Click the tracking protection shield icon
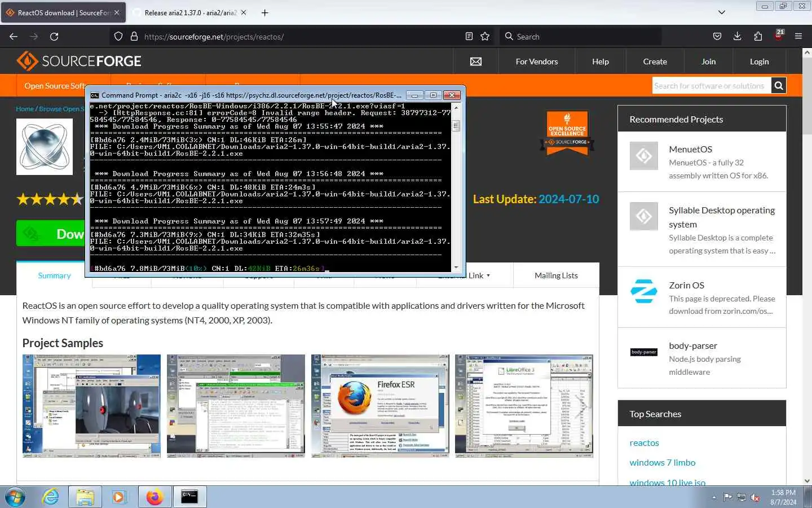Image resolution: width=812 pixels, height=508 pixels. [x=118, y=36]
